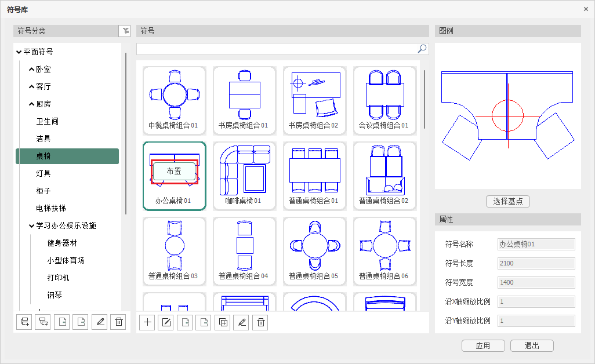Click the trash icon below the symbol grid

[261, 323]
